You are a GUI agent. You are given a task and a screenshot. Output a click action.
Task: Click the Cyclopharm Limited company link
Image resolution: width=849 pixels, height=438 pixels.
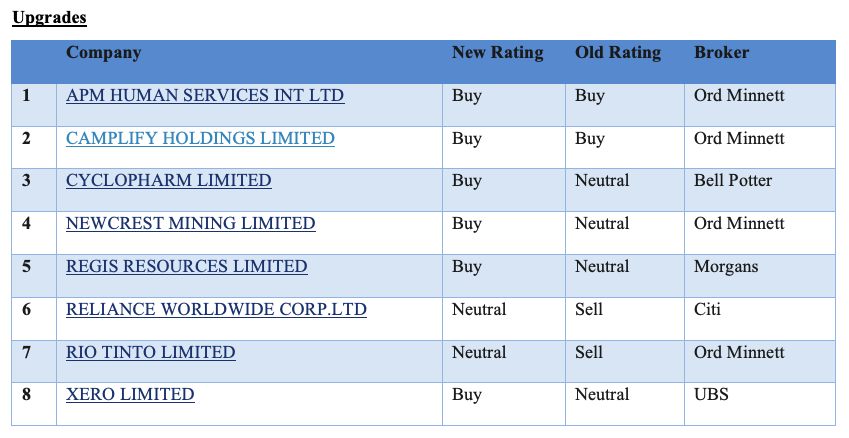[x=168, y=181]
